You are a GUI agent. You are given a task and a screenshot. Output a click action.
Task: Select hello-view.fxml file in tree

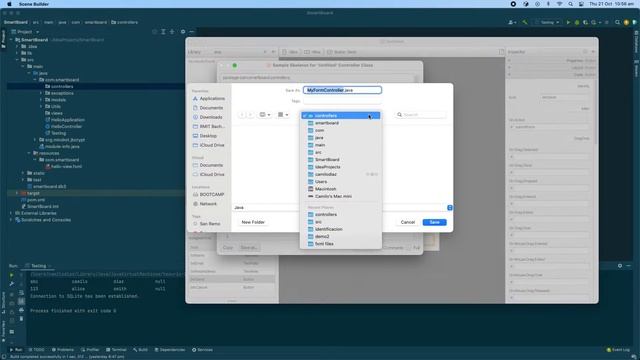click(63, 167)
